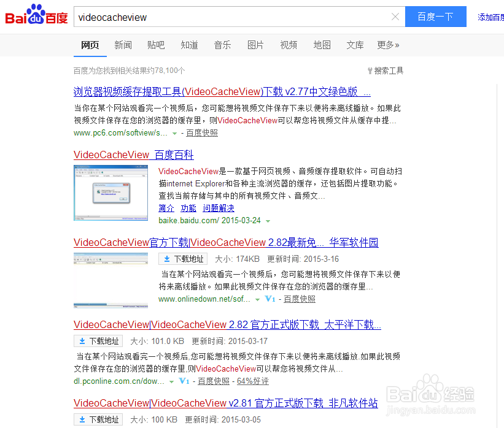This screenshot has height=428, width=504.
Task: Expand the 更多» tab menu
Action: (x=389, y=45)
